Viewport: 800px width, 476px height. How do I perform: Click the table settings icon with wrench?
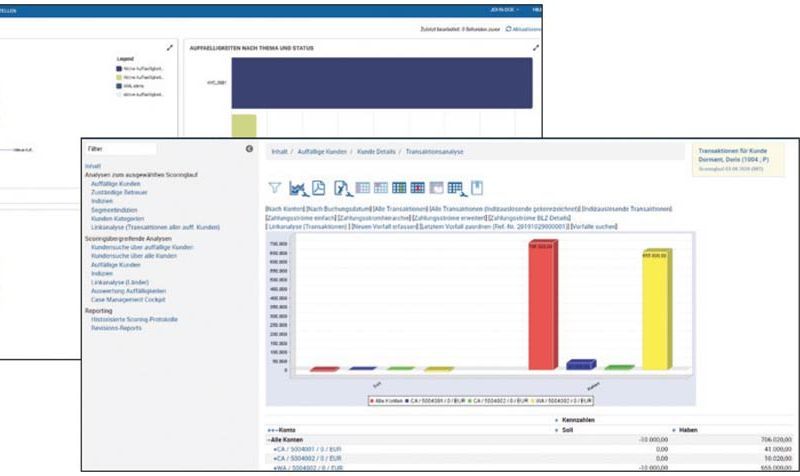457,189
